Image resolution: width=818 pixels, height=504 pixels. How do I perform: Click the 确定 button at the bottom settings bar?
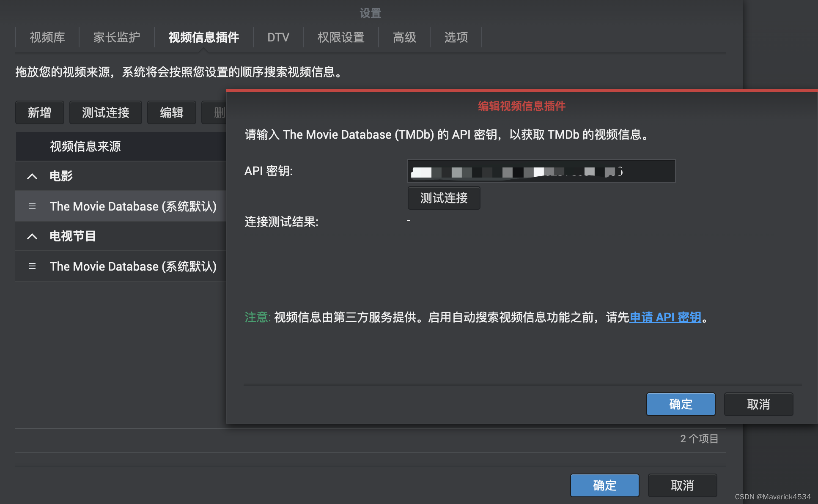pyautogui.click(x=604, y=485)
